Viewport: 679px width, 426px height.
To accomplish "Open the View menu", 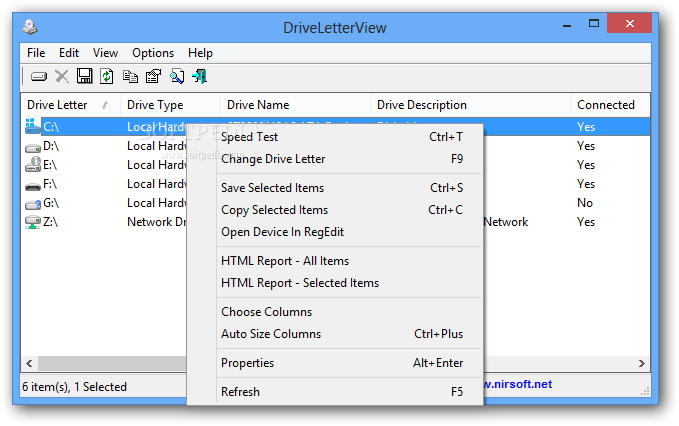I will click(105, 53).
